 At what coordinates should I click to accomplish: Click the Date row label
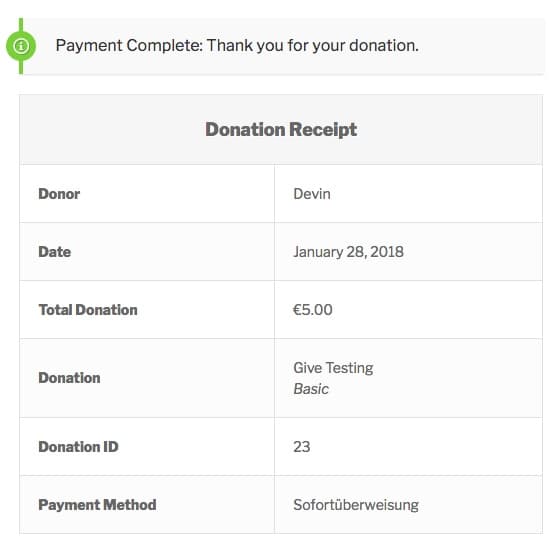tap(55, 252)
